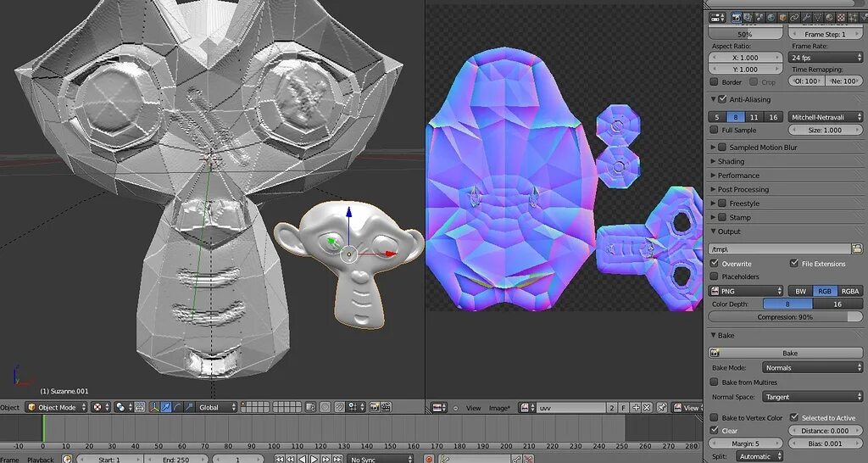Open the Constraints chain-link properties icon

(794, 18)
